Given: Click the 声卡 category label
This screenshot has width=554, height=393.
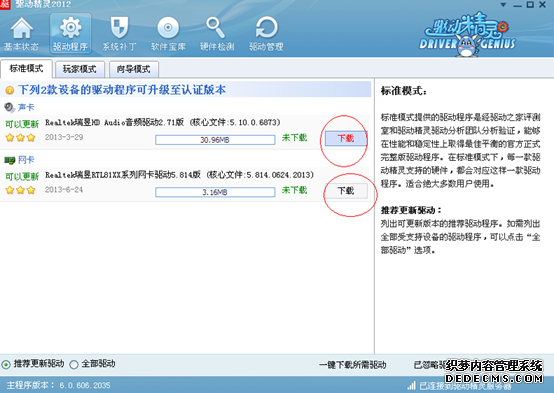Looking at the screenshot, I should pyautogui.click(x=26, y=107).
